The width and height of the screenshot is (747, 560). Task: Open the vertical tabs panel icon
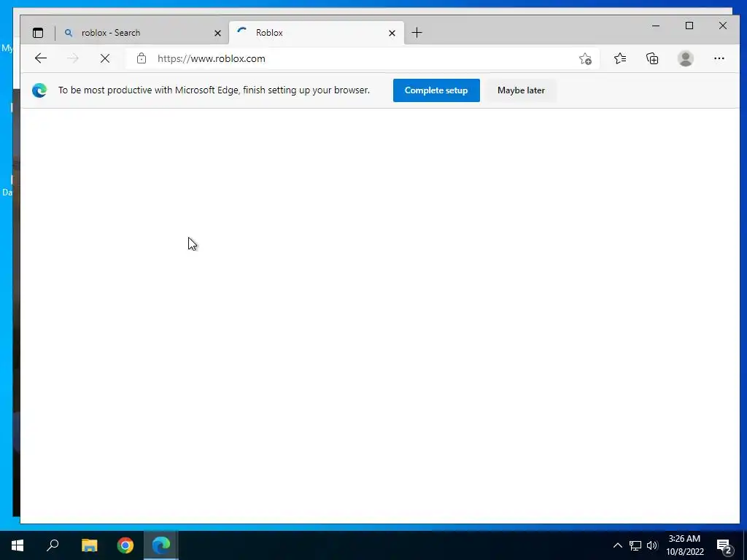38,33
